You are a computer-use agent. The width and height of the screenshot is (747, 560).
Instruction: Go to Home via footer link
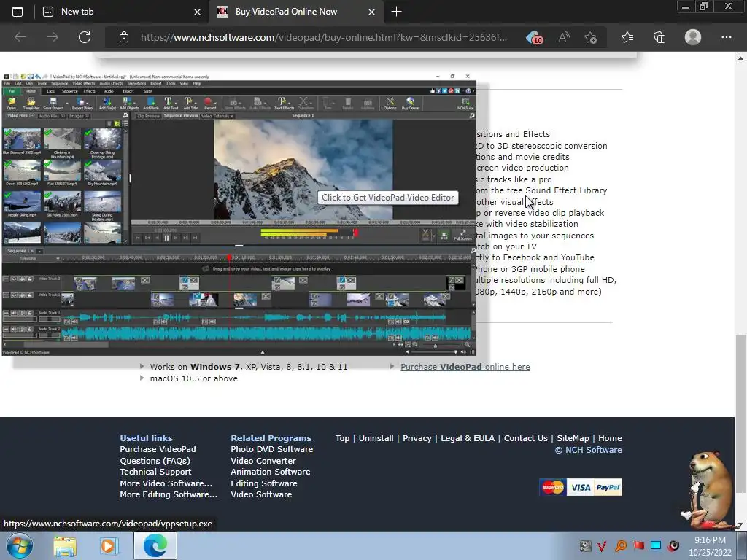pyautogui.click(x=610, y=438)
